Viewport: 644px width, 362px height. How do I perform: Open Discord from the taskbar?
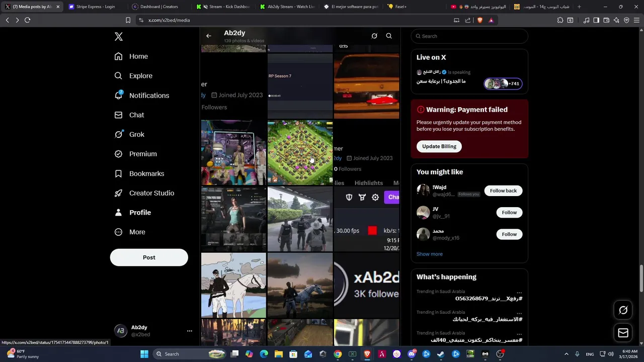point(412,354)
